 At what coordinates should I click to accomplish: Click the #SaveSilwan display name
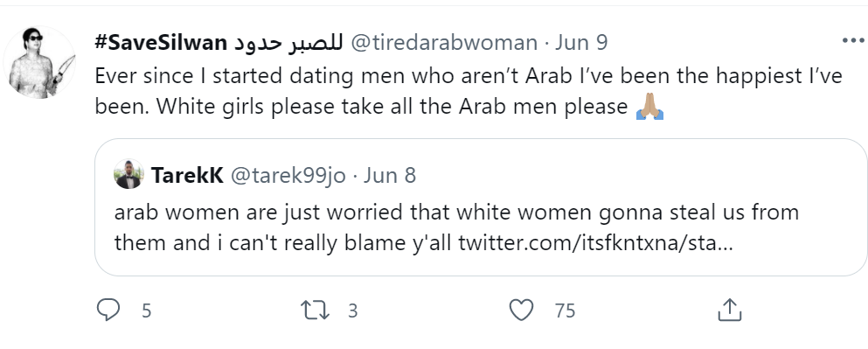tap(219, 42)
